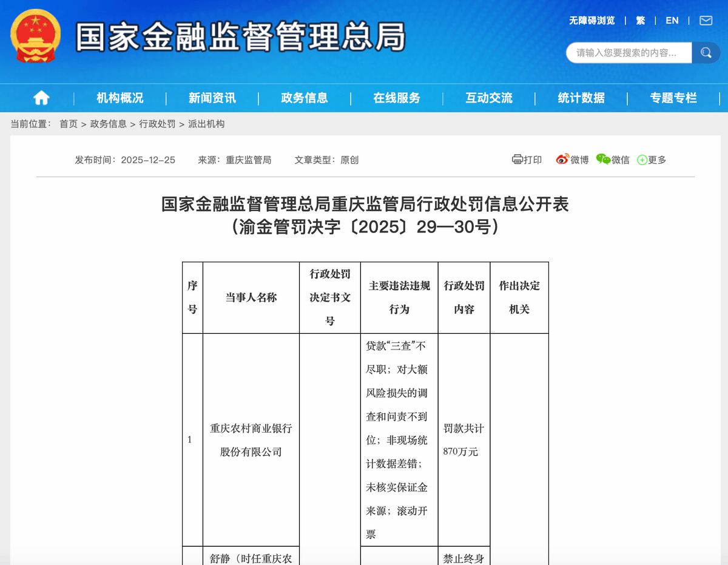Open the 互动交流 menu
Screen dimensions: 728x565
tap(489, 98)
